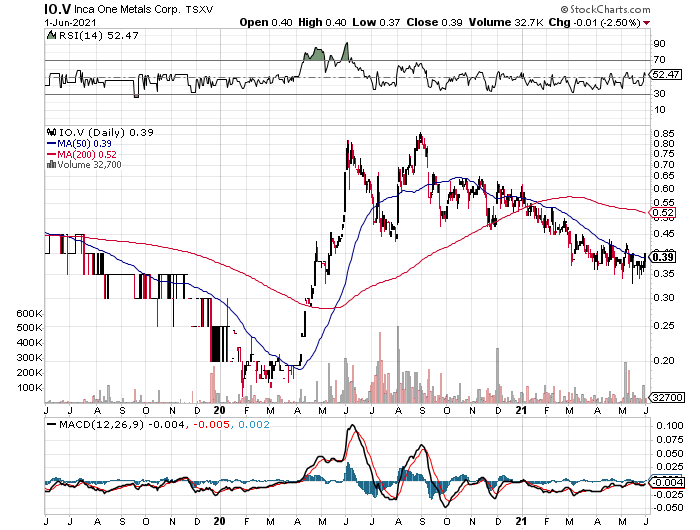Click the Close 0.39 value in the header
The height and width of the screenshot is (530, 700).
click(434, 22)
